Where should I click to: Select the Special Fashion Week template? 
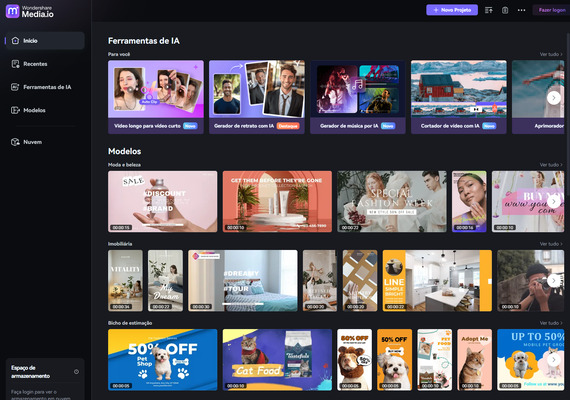[392, 201]
